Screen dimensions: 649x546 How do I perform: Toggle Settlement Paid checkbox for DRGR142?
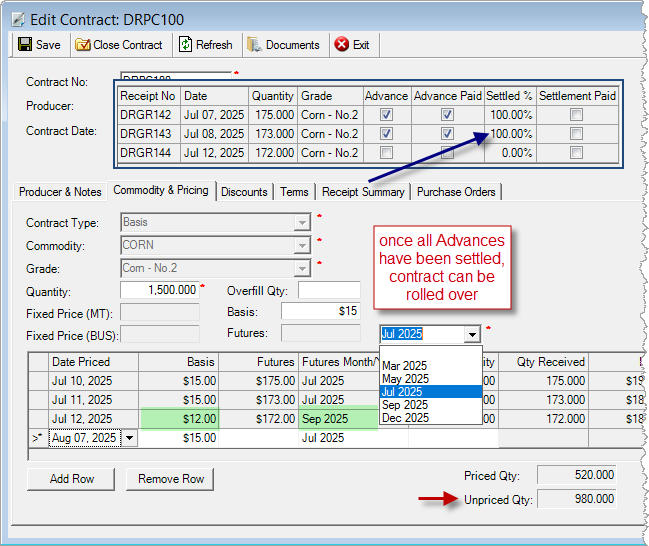[x=576, y=115]
